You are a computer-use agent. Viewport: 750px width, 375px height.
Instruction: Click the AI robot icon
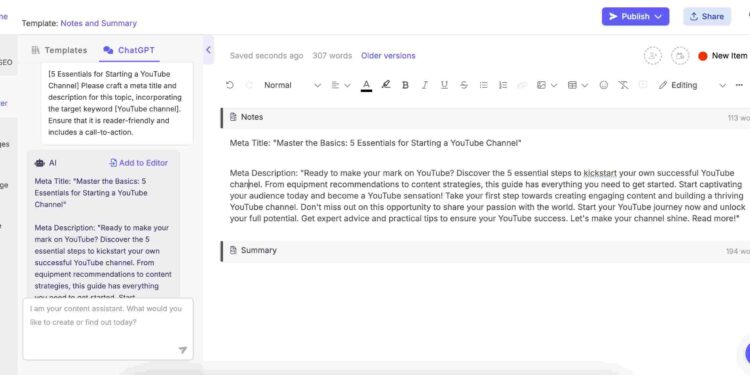39,163
